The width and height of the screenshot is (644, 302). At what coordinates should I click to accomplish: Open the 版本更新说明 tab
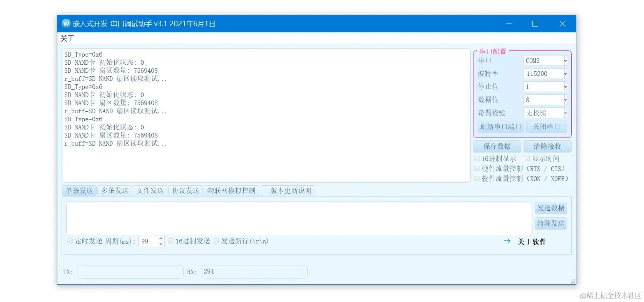(x=288, y=191)
